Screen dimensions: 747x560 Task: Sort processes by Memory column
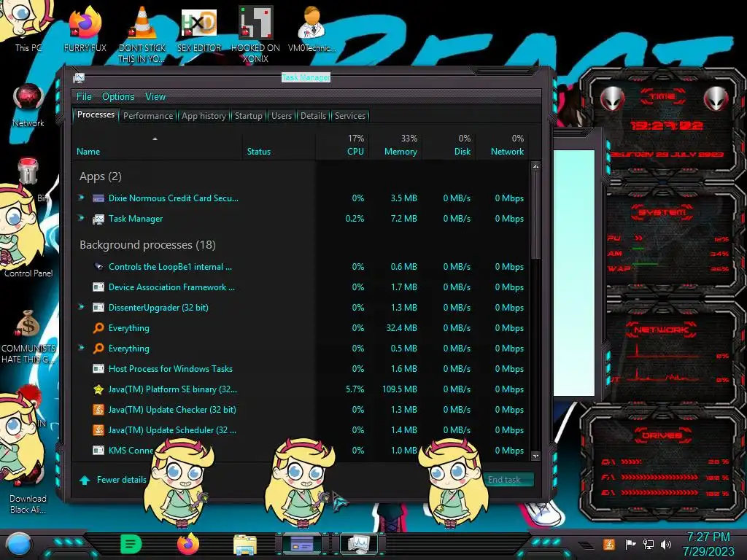pyautogui.click(x=395, y=146)
